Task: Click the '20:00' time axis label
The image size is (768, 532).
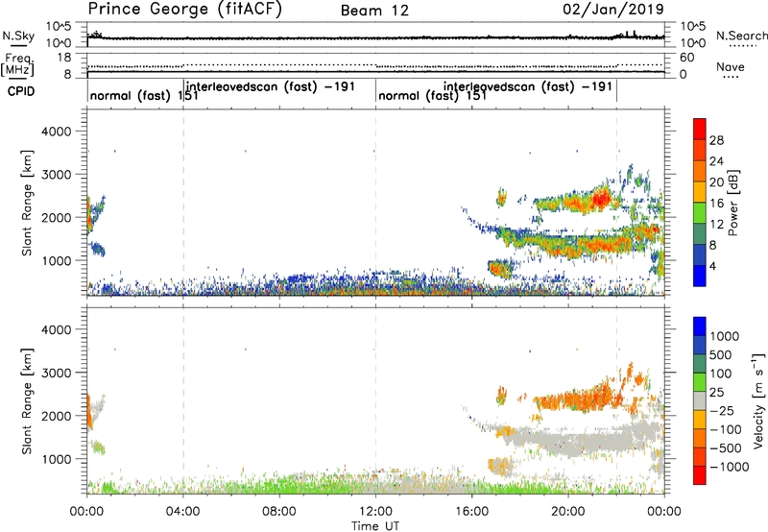Action: [568, 512]
